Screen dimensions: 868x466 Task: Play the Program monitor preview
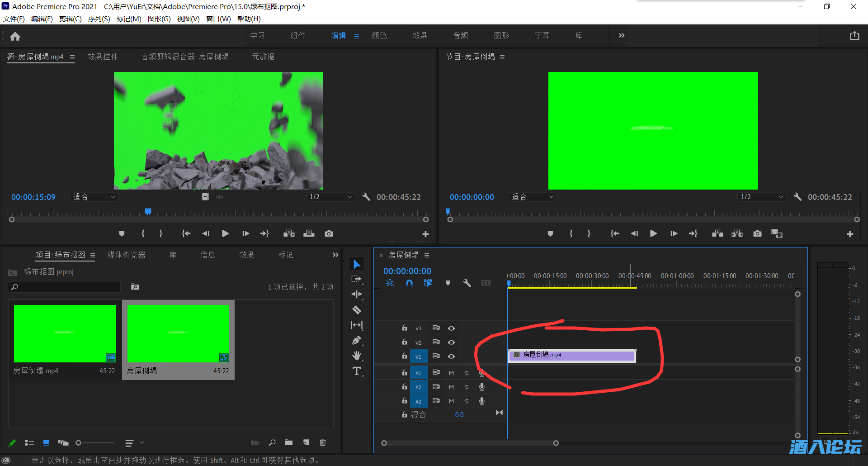pyautogui.click(x=653, y=233)
